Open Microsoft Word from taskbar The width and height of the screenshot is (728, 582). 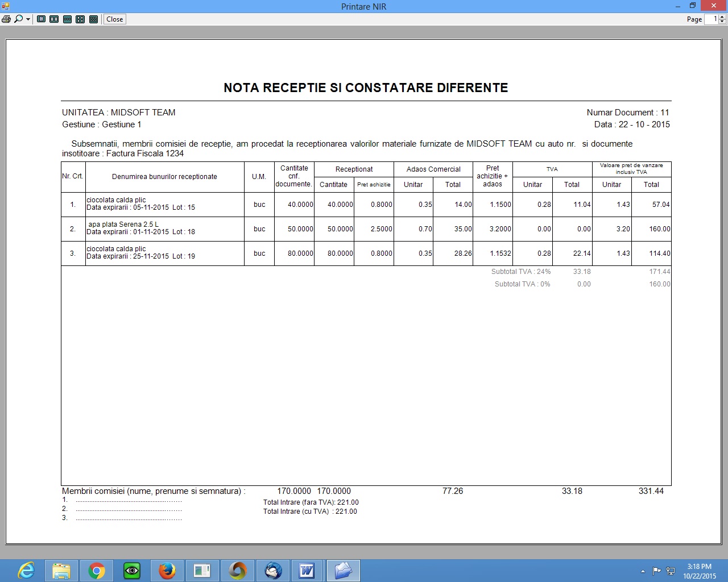307,570
